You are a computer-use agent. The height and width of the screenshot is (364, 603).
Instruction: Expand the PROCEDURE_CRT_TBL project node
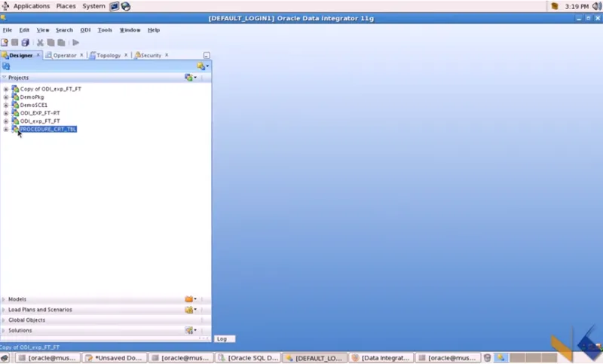point(6,129)
